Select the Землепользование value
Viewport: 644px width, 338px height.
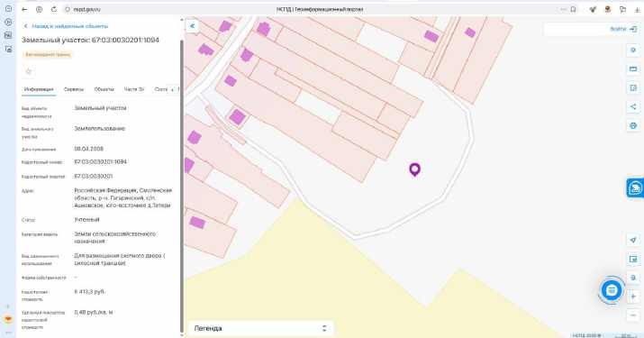coord(99,129)
